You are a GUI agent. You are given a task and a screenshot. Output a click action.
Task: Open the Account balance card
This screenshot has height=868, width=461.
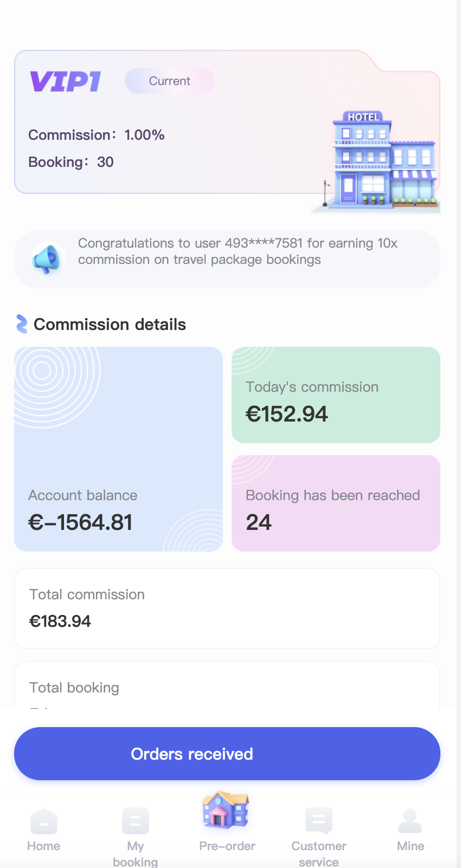point(118,449)
